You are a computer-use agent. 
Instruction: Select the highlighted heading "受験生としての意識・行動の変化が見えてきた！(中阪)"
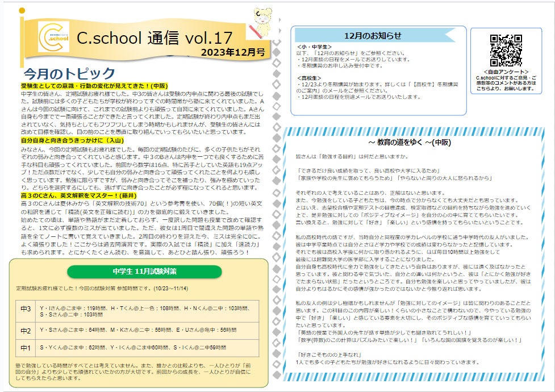pyautogui.click(x=94, y=86)
